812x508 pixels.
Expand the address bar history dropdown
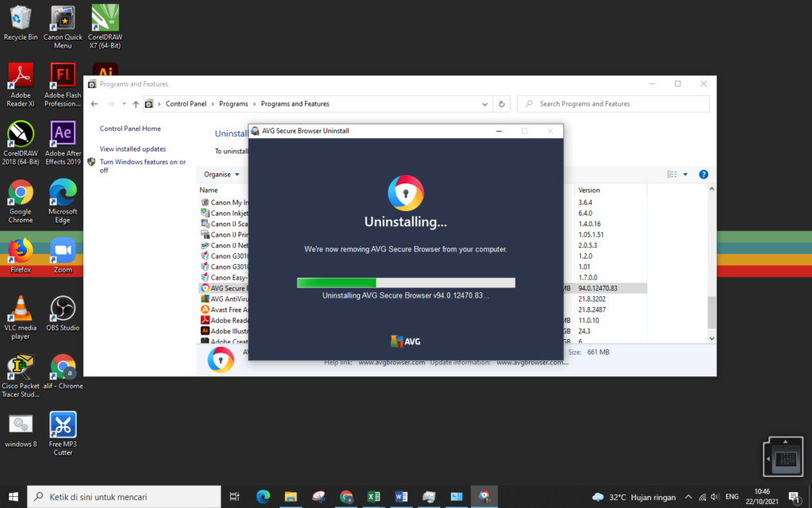(484, 103)
